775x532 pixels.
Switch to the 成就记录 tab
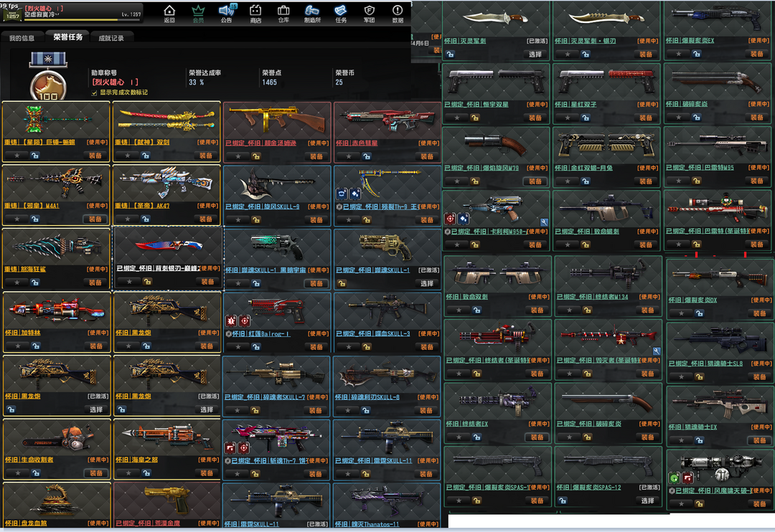111,38
